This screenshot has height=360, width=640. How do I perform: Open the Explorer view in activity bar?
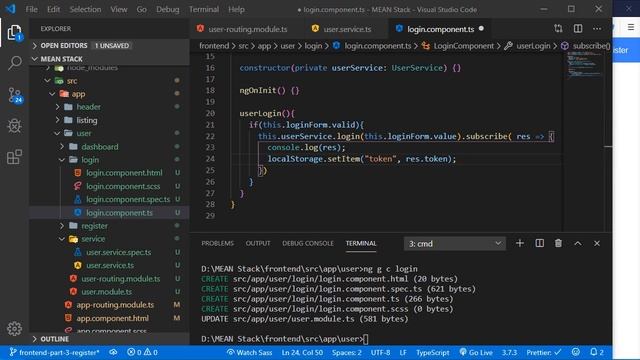pos(14,32)
